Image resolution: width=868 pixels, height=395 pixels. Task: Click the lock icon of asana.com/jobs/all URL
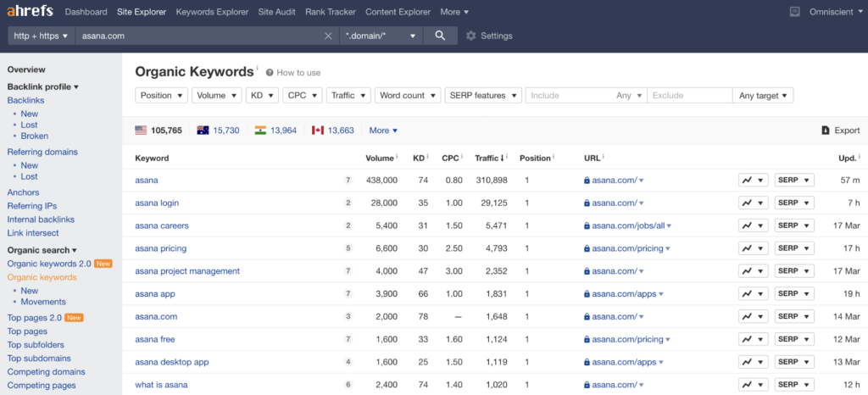[x=587, y=225]
